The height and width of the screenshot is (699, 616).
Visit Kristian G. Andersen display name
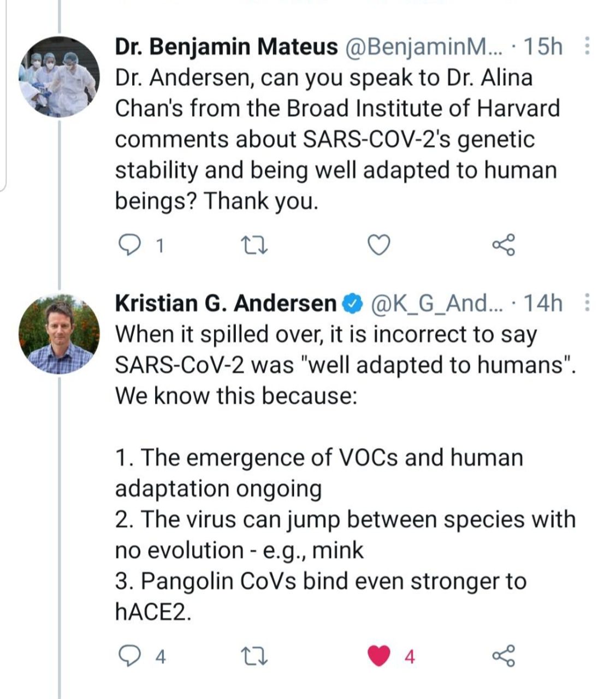(226, 303)
